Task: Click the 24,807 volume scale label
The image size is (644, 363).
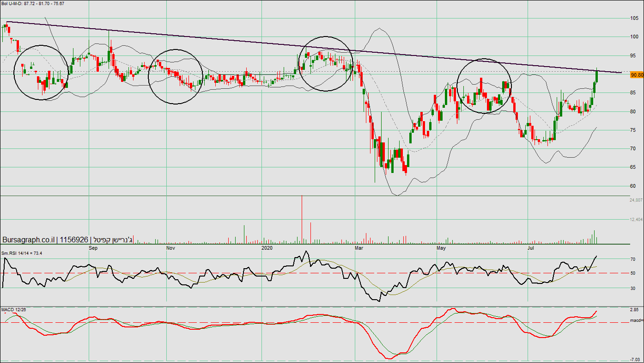Action: pyautogui.click(x=636, y=200)
